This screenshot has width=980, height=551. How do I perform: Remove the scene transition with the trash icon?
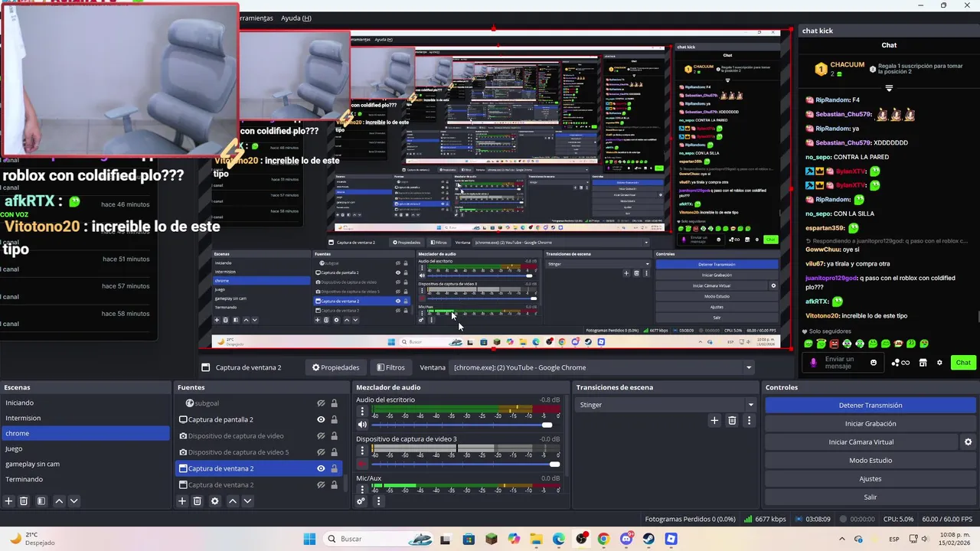pos(732,420)
